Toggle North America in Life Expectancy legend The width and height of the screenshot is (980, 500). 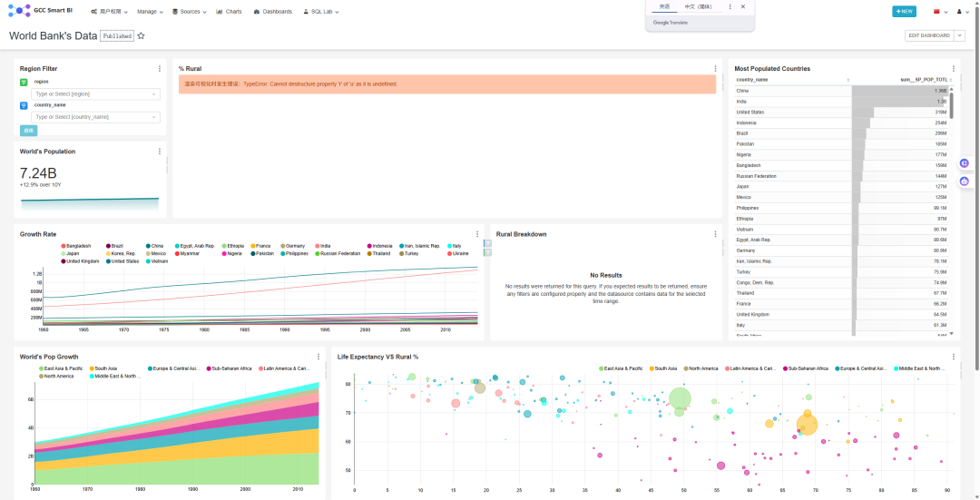point(701,368)
